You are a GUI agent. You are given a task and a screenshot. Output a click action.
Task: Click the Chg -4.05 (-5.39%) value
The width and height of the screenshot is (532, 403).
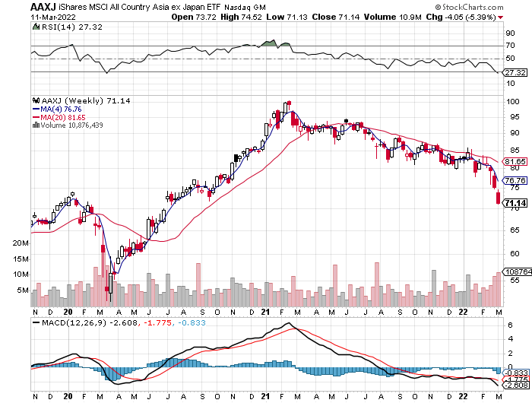(x=461, y=17)
